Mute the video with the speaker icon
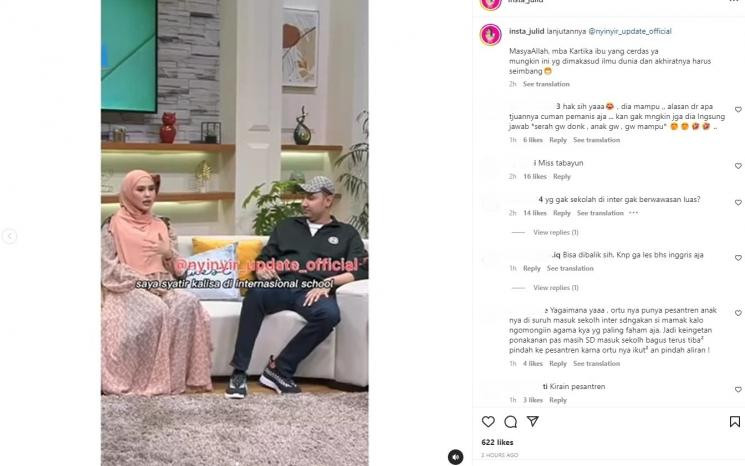 point(455,457)
